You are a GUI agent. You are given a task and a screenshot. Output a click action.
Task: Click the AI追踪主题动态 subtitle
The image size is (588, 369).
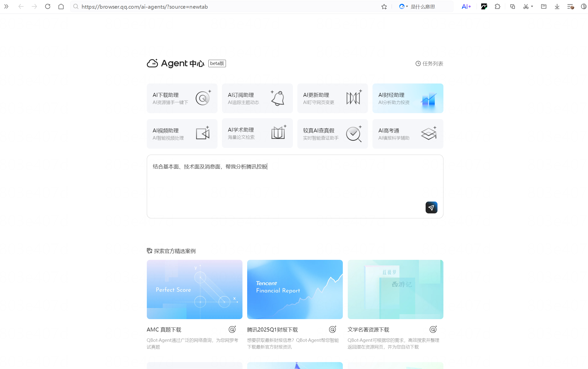click(243, 102)
